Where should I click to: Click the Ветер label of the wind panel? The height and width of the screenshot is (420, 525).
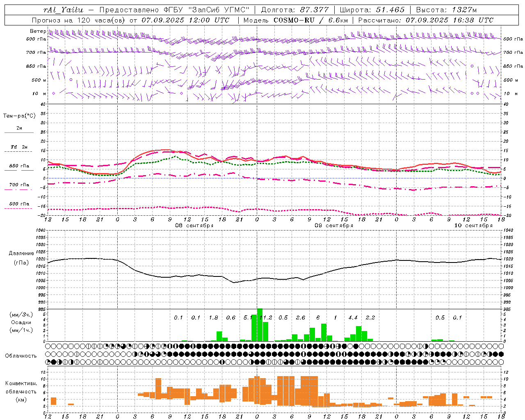coord(38,31)
